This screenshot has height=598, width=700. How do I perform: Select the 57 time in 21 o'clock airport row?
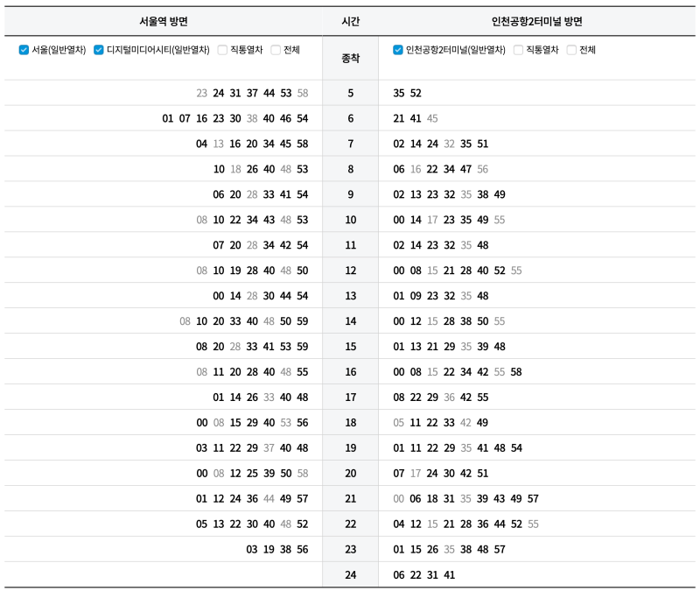pos(533,498)
